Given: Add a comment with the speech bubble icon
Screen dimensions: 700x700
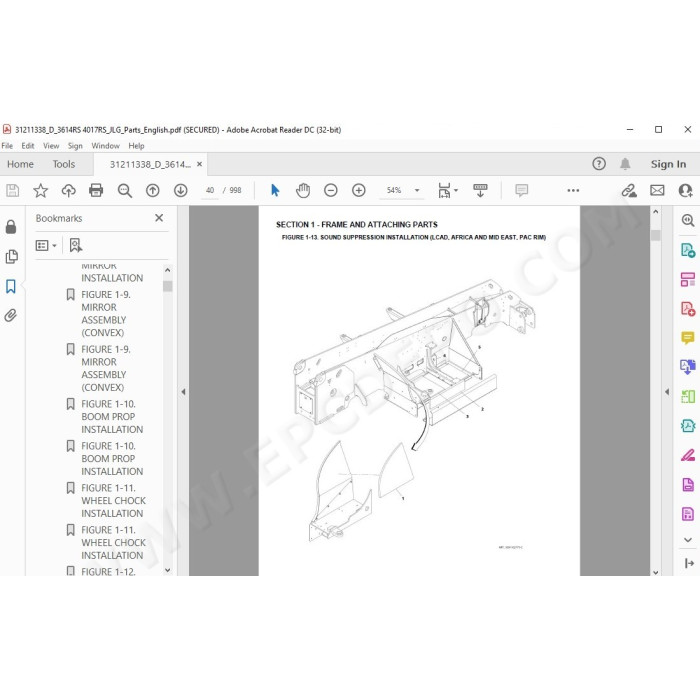Looking at the screenshot, I should (x=521, y=191).
